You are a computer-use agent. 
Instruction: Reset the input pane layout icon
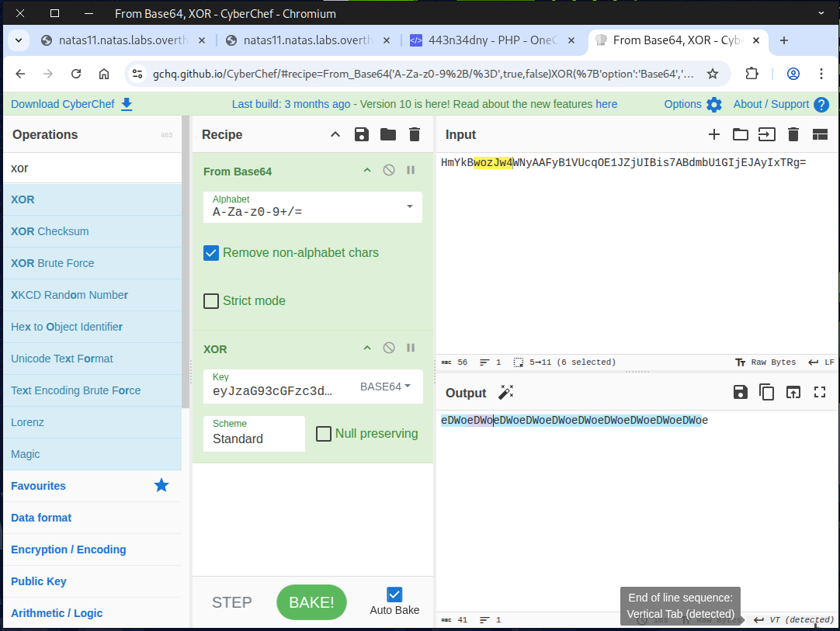click(820, 134)
